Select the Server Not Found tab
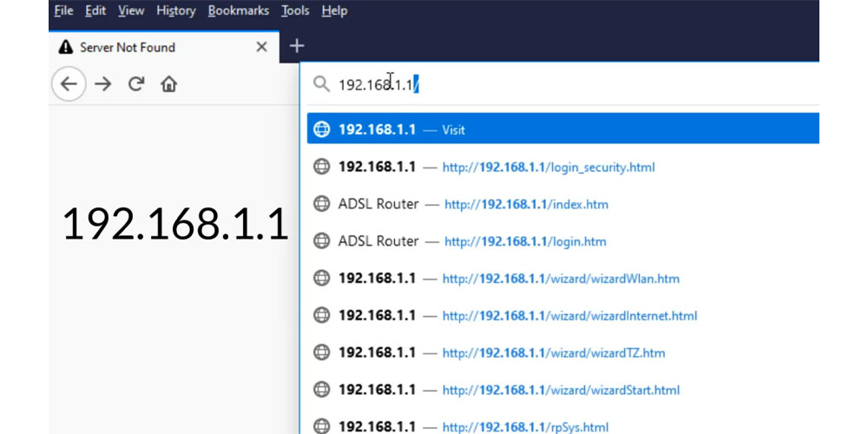868x434 pixels. click(163, 47)
